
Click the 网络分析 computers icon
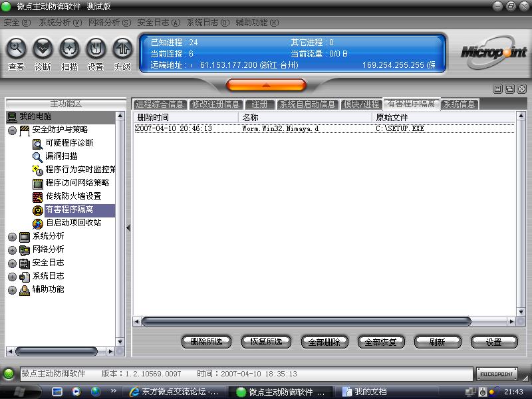25,250
